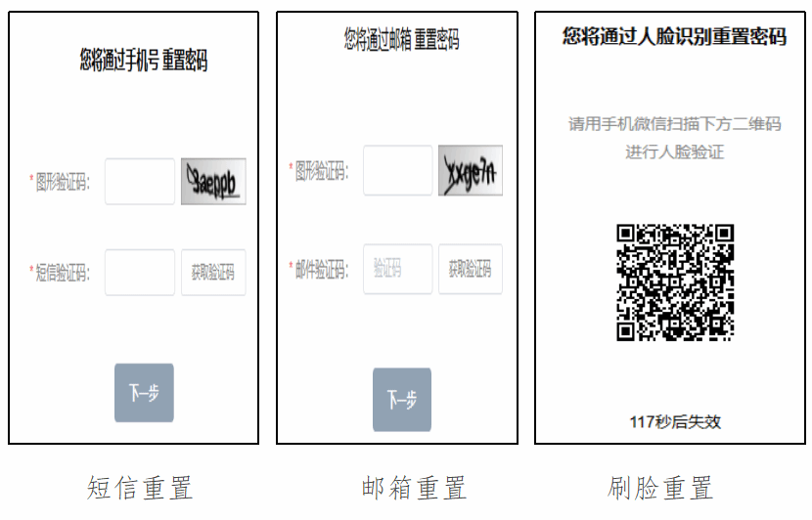Click the 刷脸重置 caption
The height and width of the screenshot is (520, 812).
[x=660, y=488]
